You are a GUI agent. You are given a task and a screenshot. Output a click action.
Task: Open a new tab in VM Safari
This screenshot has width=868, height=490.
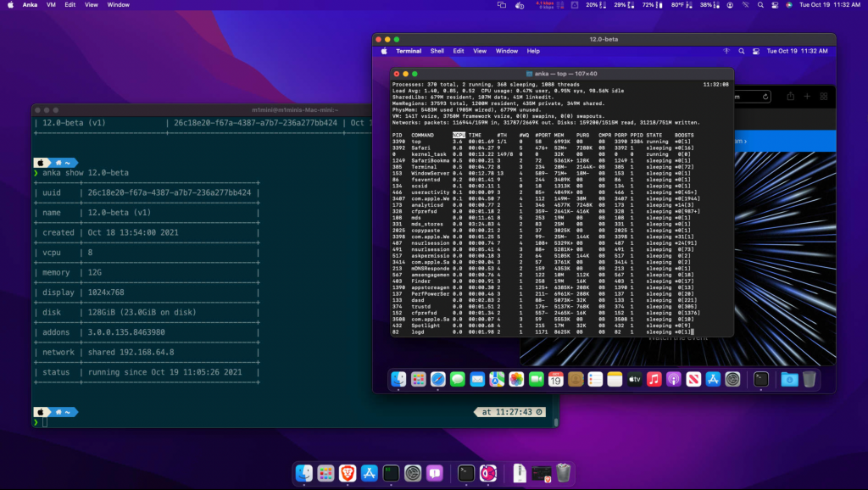coord(807,97)
